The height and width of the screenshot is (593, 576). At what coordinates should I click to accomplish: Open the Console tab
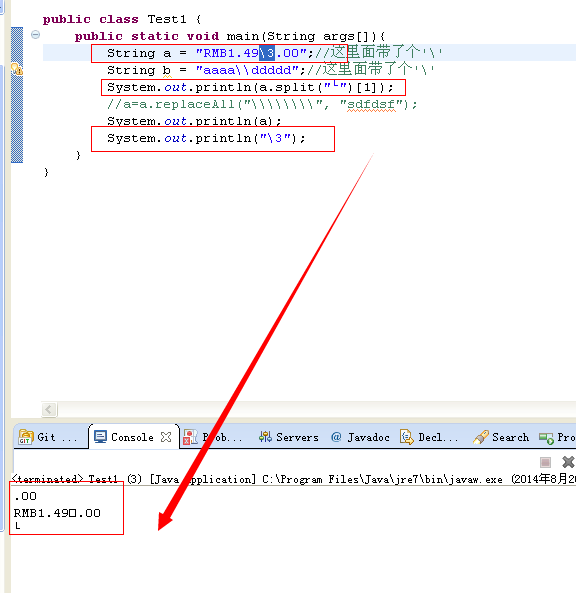point(132,437)
